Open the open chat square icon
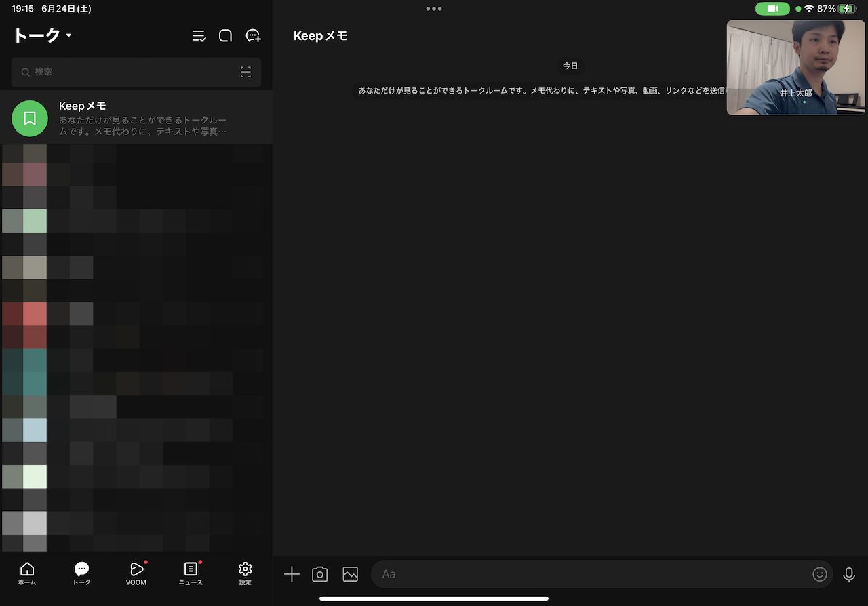The image size is (868, 606). [225, 36]
